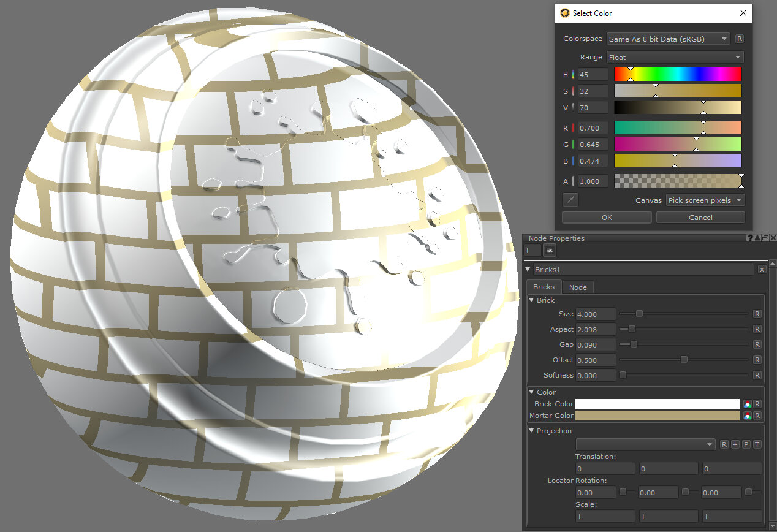The image size is (777, 532).
Task: Confirm color with the OK button
Action: (x=607, y=217)
